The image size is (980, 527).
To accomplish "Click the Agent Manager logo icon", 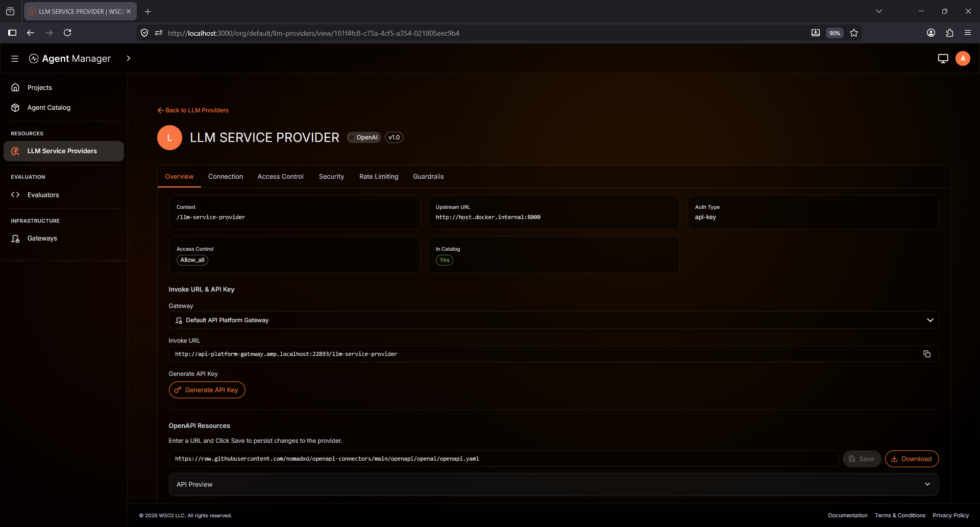I will pos(34,59).
